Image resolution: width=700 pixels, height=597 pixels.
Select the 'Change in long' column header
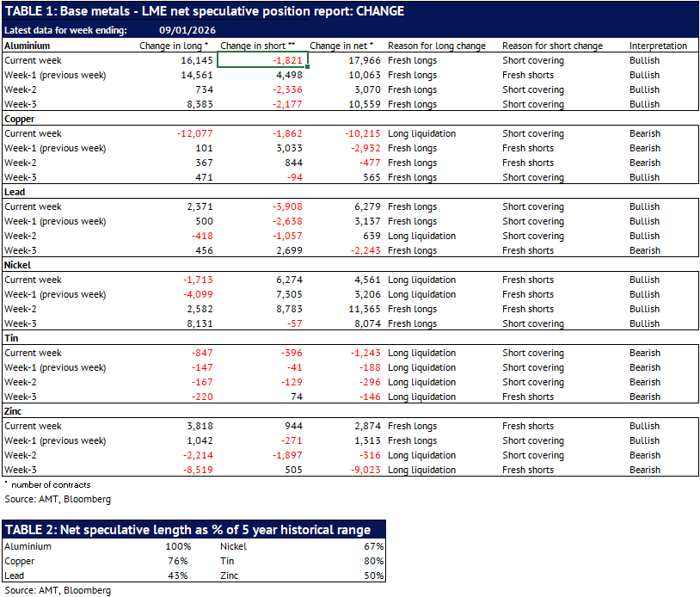coord(174,46)
